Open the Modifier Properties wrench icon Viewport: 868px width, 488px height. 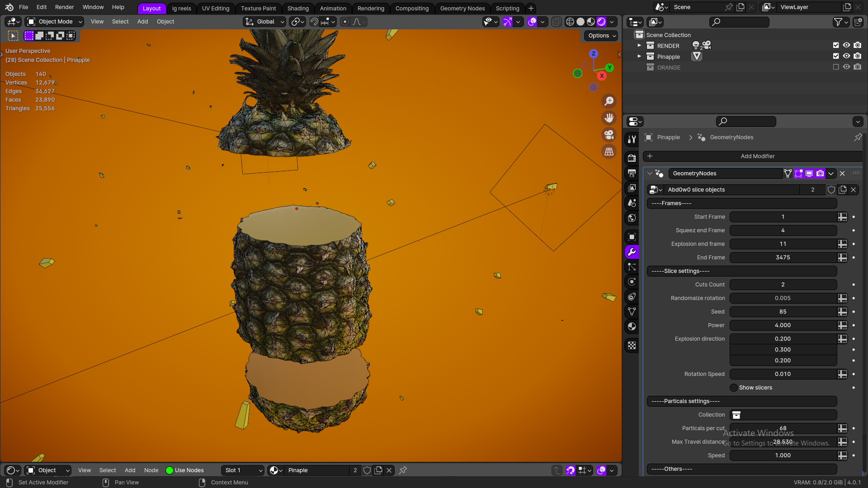pos(631,252)
